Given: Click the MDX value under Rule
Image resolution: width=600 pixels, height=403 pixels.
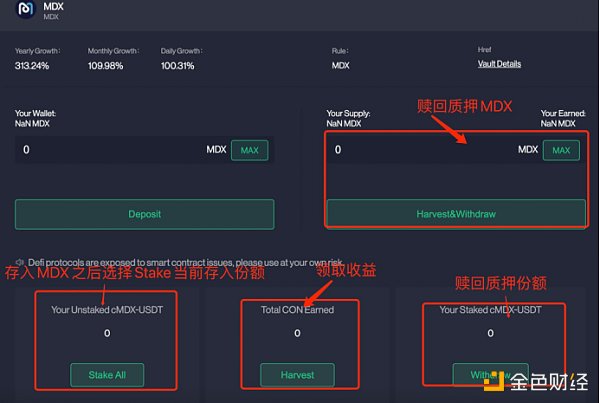Looking at the screenshot, I should 341,65.
